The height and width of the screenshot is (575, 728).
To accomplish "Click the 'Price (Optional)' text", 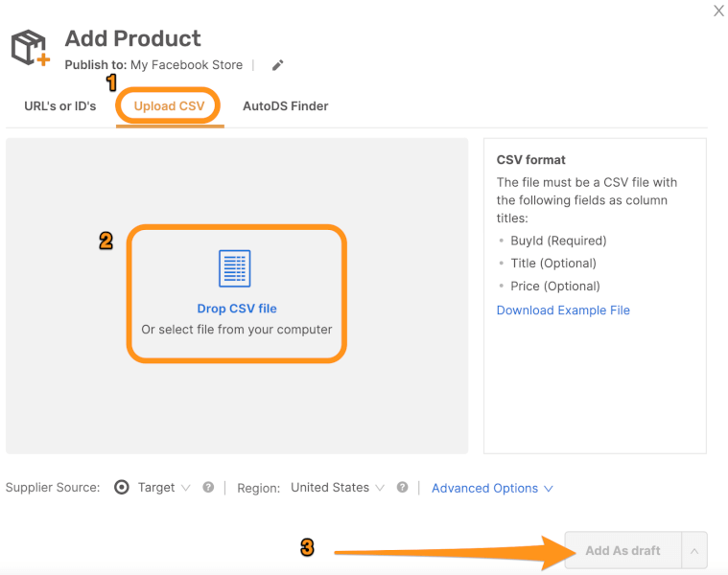I will [555, 287].
